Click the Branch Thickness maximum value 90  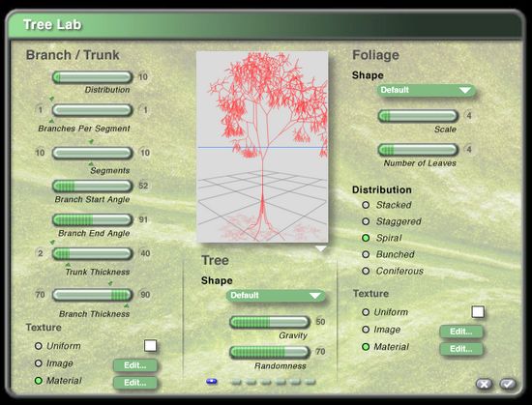click(145, 295)
